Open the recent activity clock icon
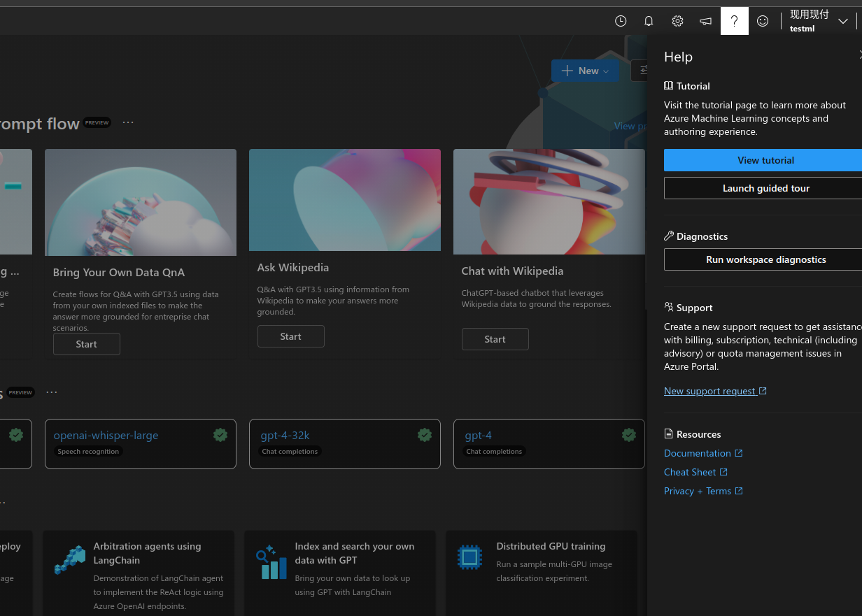This screenshot has height=616, width=862. point(621,21)
